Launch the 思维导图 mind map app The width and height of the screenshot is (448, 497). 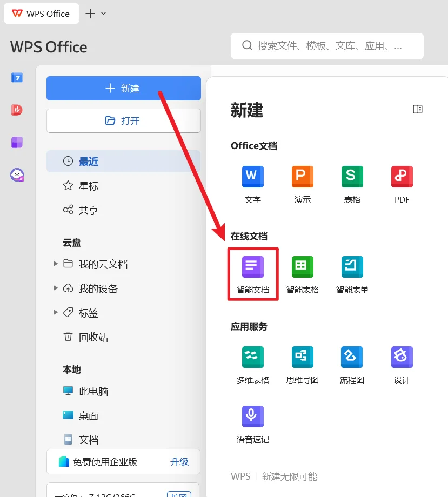[x=303, y=365]
